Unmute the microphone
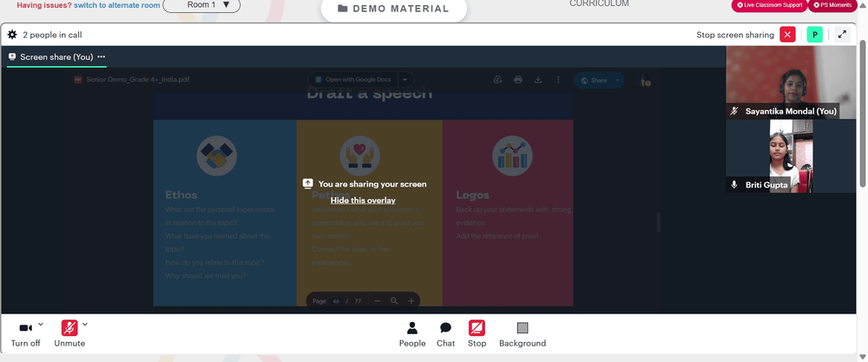Viewport: 868px width, 362px height. pos(69,333)
